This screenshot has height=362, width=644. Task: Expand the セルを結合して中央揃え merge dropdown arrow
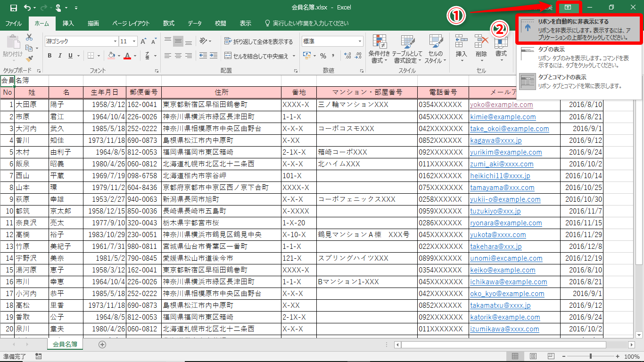294,56
